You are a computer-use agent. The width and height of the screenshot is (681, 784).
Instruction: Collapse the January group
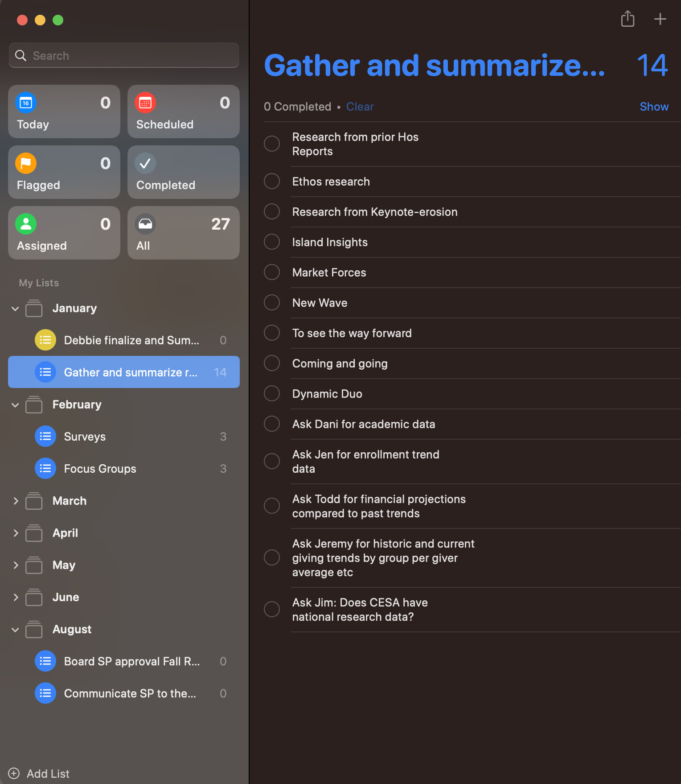pos(15,309)
